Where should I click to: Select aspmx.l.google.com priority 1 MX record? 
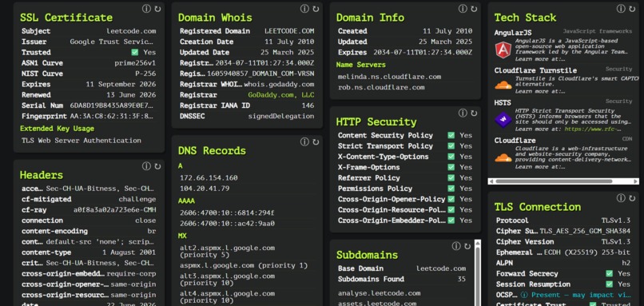[244, 265]
